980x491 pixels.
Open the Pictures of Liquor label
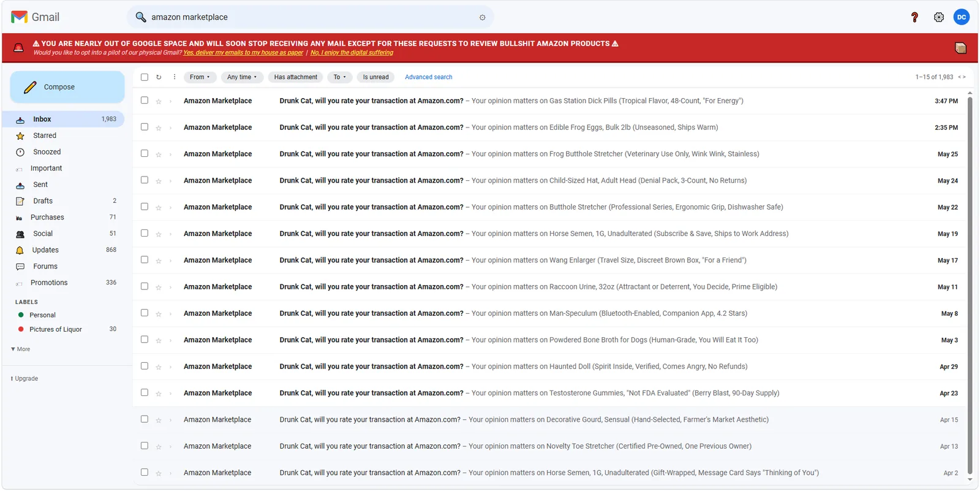64,330
